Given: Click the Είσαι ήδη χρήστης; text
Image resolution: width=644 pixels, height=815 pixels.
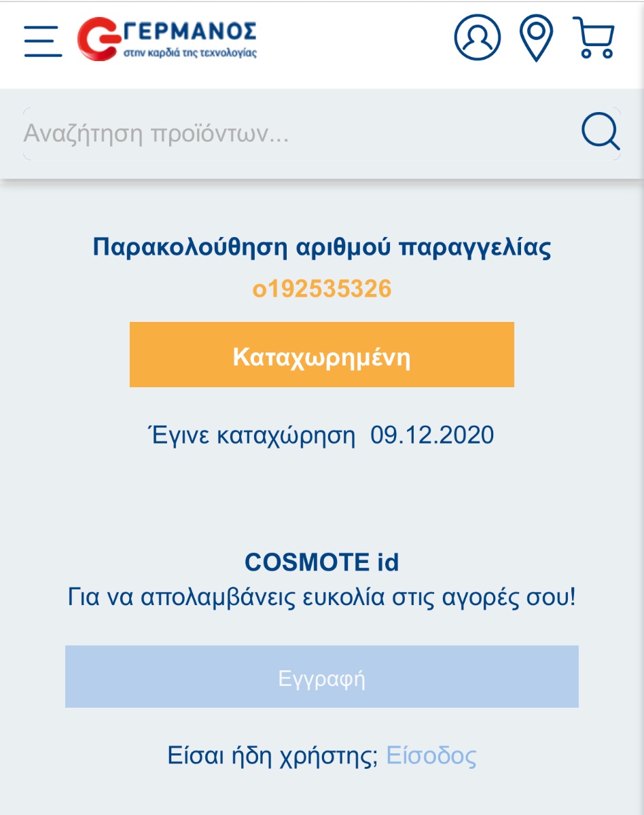Looking at the screenshot, I should pyautogui.click(x=273, y=757).
